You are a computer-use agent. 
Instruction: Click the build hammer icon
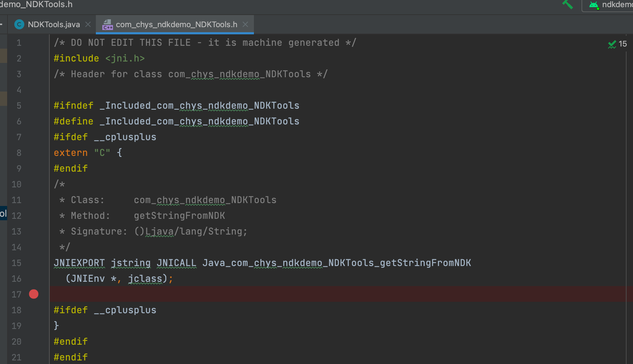567,5
